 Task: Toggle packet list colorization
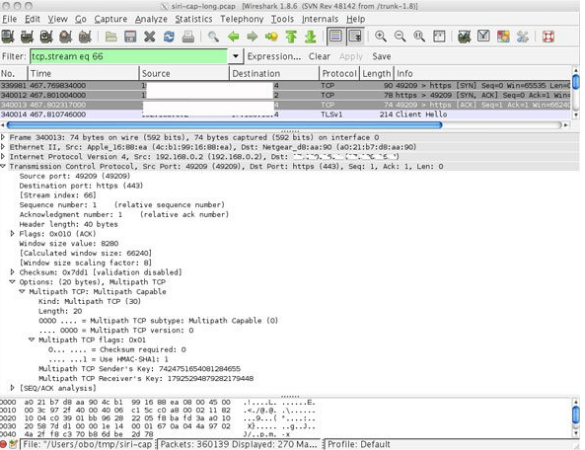336,37
